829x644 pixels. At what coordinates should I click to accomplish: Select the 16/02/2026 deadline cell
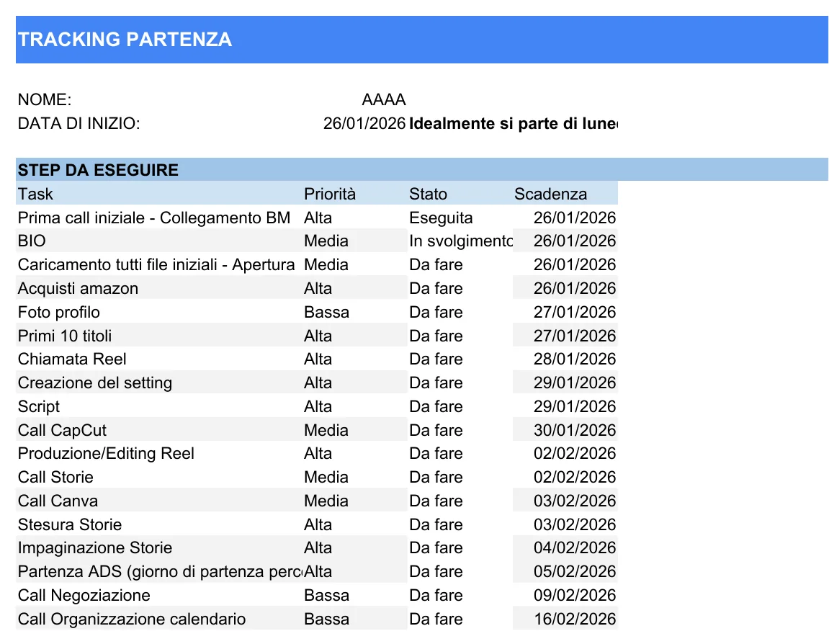click(x=565, y=619)
